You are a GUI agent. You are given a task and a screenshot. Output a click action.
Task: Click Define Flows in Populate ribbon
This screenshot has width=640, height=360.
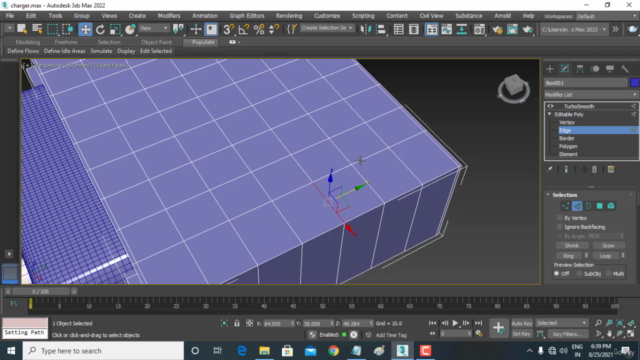click(23, 51)
